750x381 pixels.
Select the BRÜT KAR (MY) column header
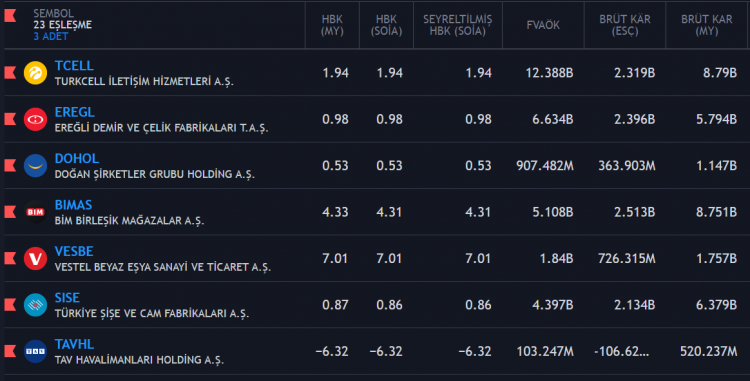706,25
